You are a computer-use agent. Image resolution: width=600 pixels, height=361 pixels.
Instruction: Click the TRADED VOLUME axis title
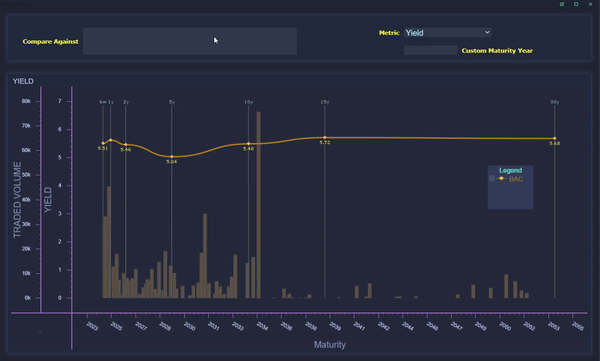(17, 199)
